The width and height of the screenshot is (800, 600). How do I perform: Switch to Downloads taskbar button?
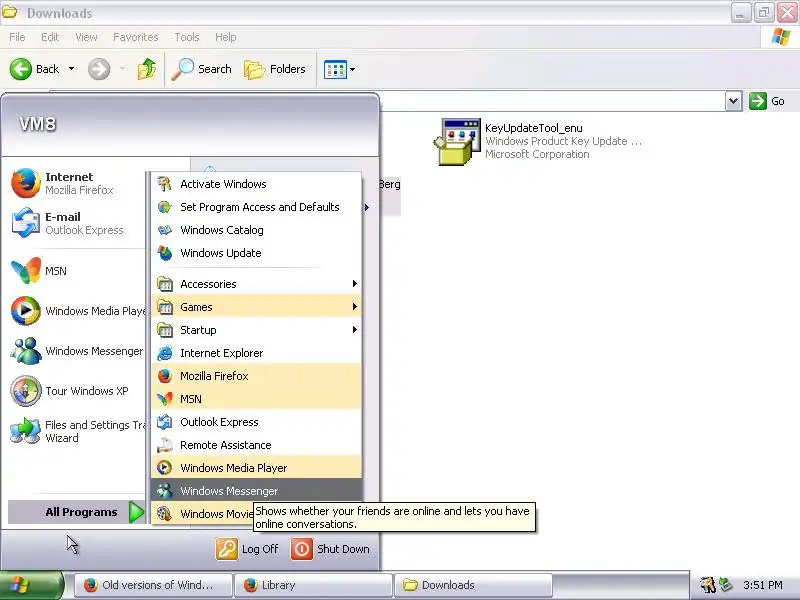pyautogui.click(x=473, y=585)
